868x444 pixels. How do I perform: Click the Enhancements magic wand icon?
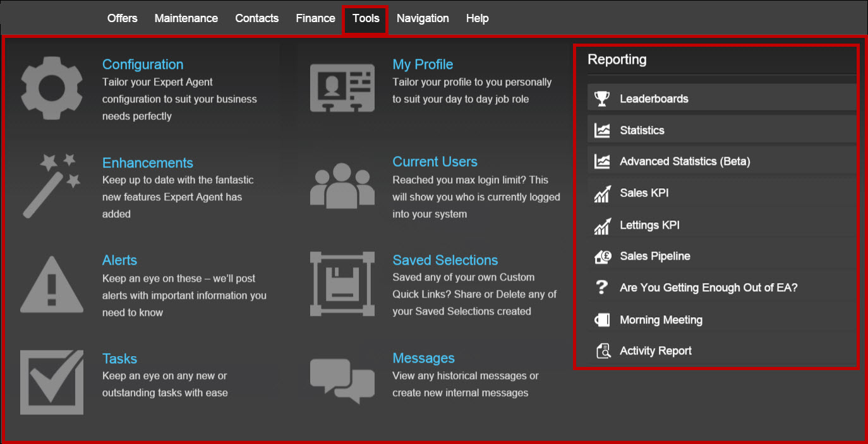coord(52,186)
